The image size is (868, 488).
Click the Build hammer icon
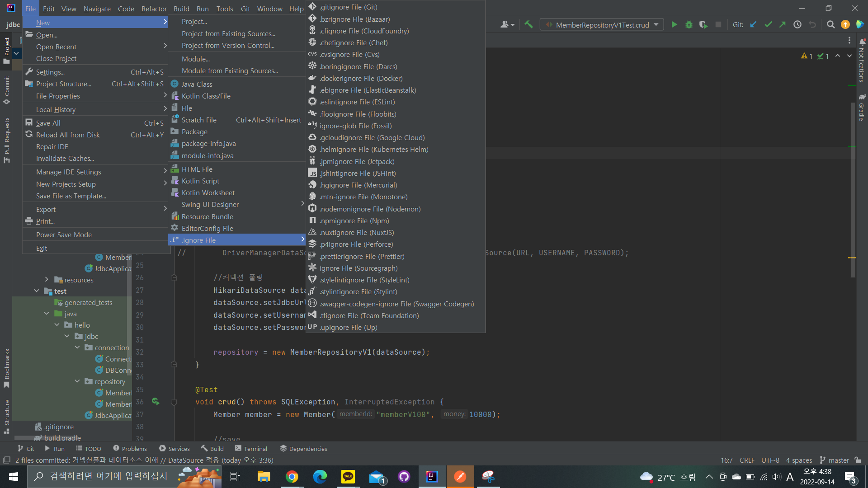click(528, 25)
